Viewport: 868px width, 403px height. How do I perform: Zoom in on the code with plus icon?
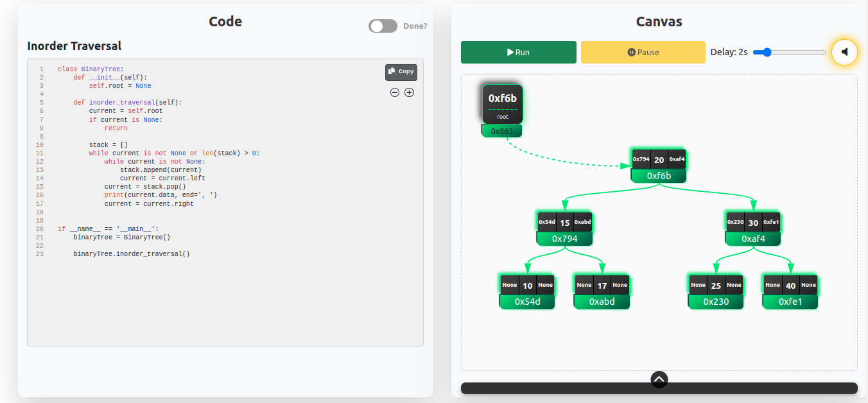coord(410,92)
